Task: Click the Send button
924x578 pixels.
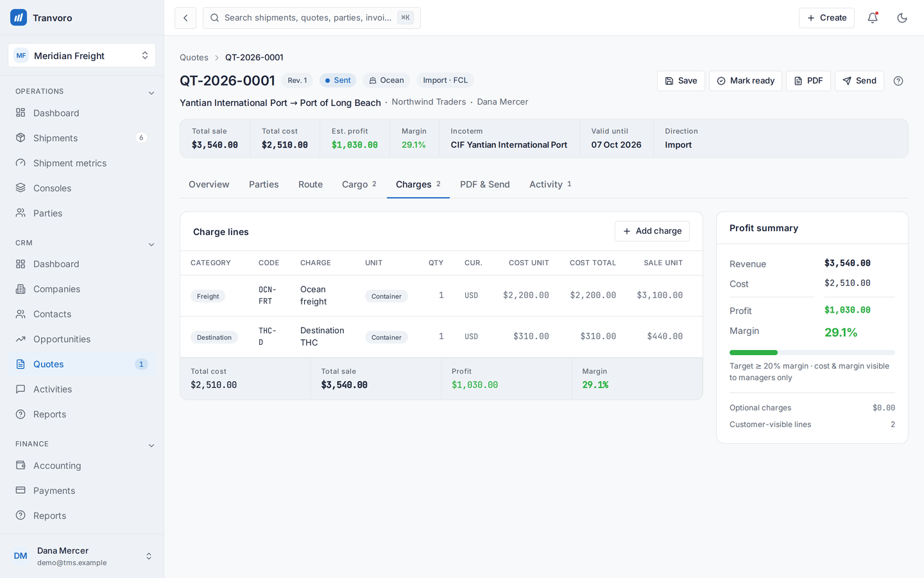Action: pyautogui.click(x=859, y=81)
